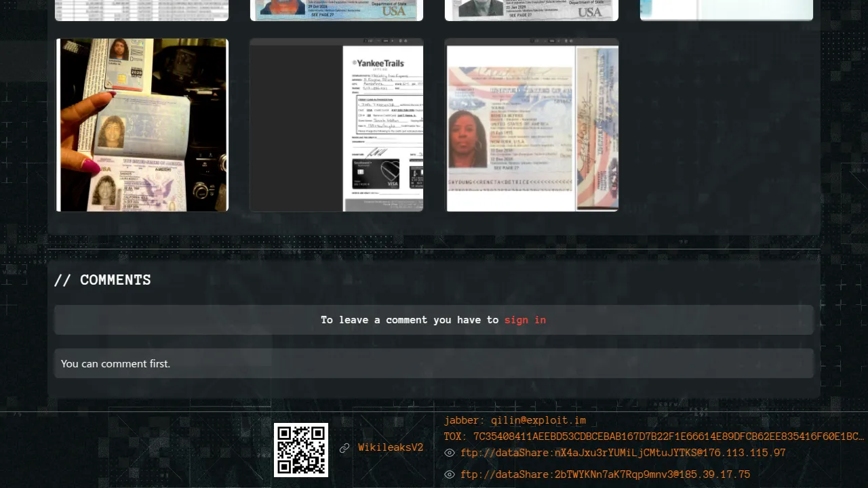Open the FTP link ending in 176.113.115.97
This screenshot has width=868, height=488.
pyautogui.click(x=623, y=453)
